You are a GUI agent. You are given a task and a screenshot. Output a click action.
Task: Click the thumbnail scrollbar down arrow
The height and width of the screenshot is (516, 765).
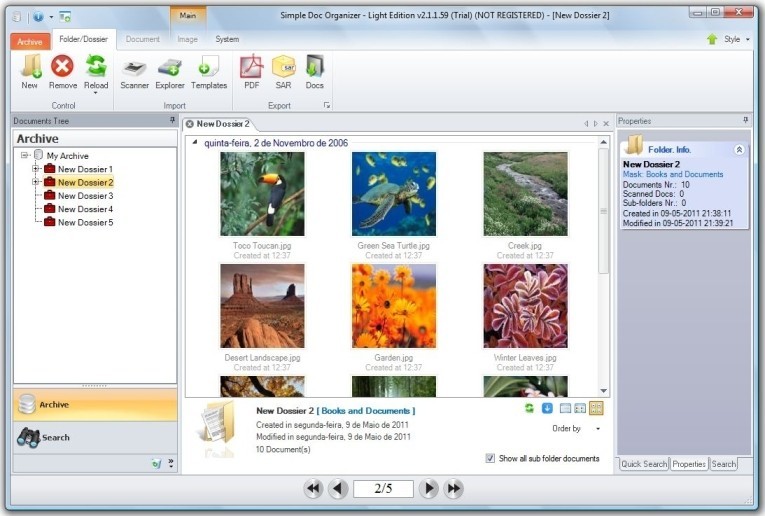click(x=604, y=391)
